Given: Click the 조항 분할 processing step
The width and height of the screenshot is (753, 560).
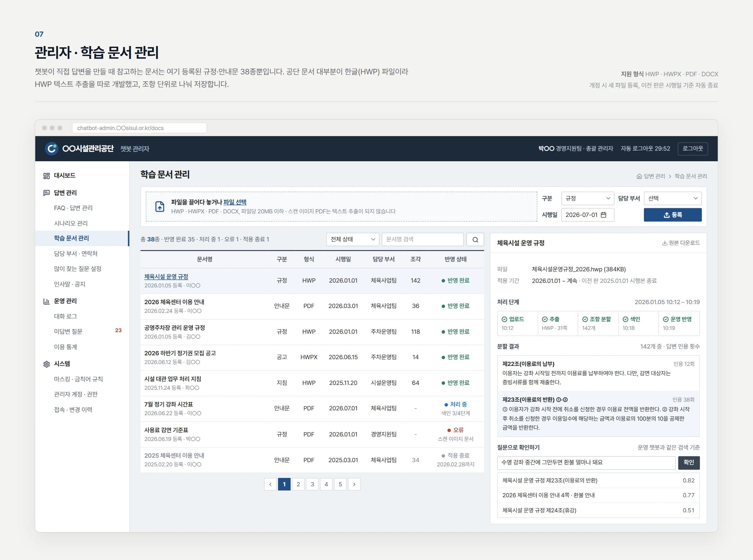Looking at the screenshot, I should [x=598, y=324].
